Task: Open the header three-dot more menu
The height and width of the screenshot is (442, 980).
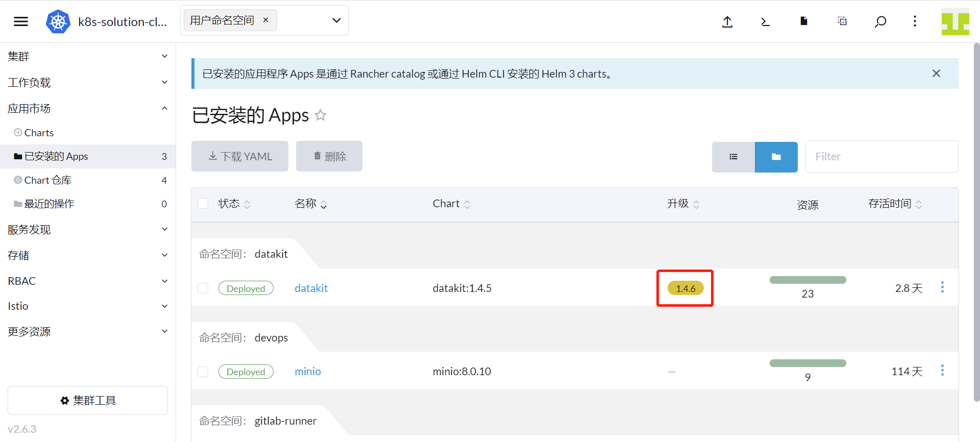Action: 915,21
